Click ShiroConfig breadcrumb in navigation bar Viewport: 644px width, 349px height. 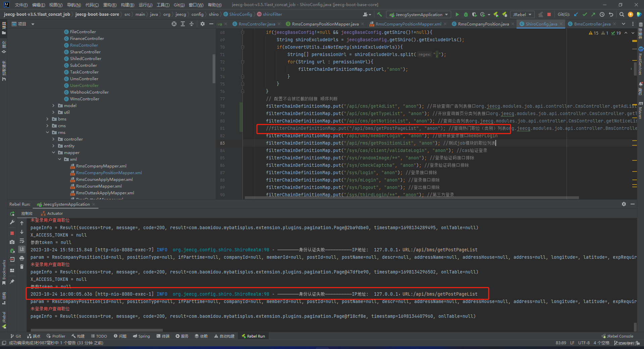tap(237, 14)
